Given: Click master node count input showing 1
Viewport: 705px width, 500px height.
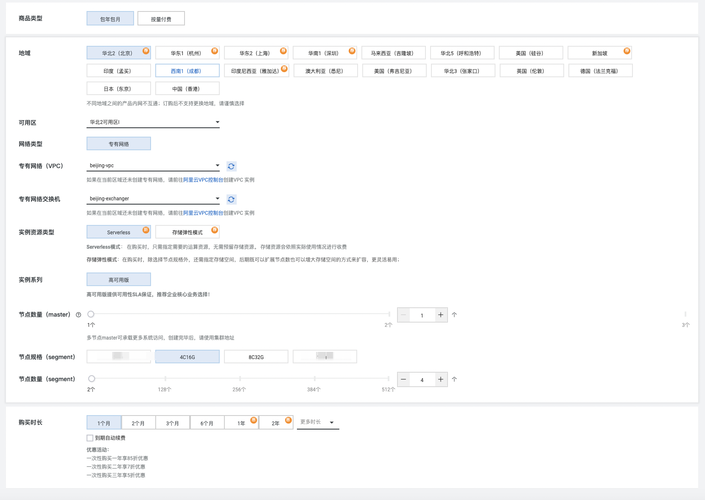Looking at the screenshot, I should tap(422, 315).
